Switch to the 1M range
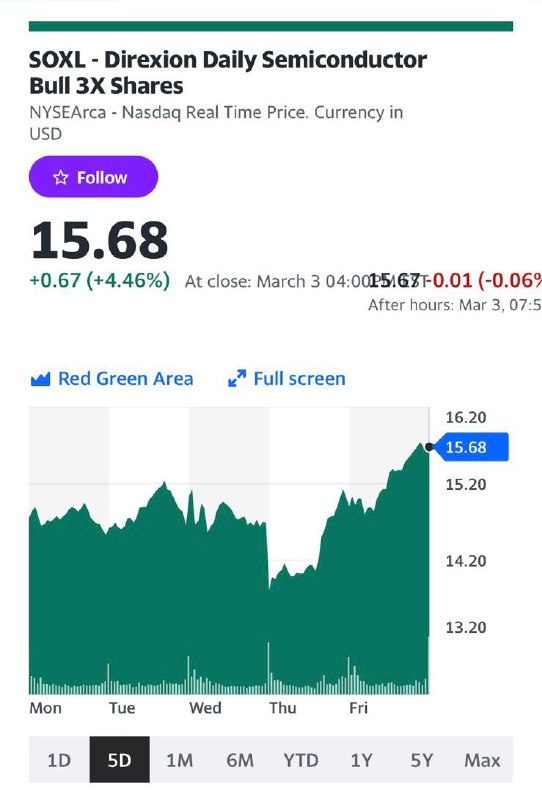Image resolution: width=542 pixels, height=800 pixels. click(x=180, y=760)
